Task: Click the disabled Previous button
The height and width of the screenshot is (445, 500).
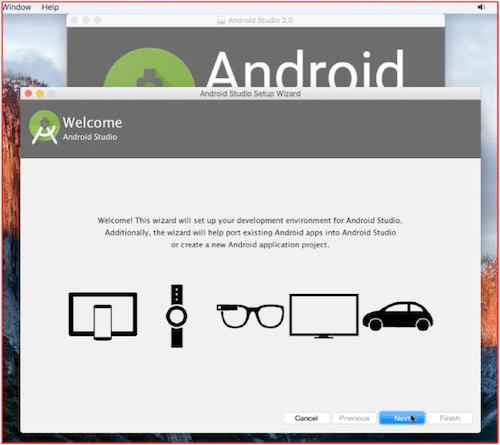Action: pos(354,418)
